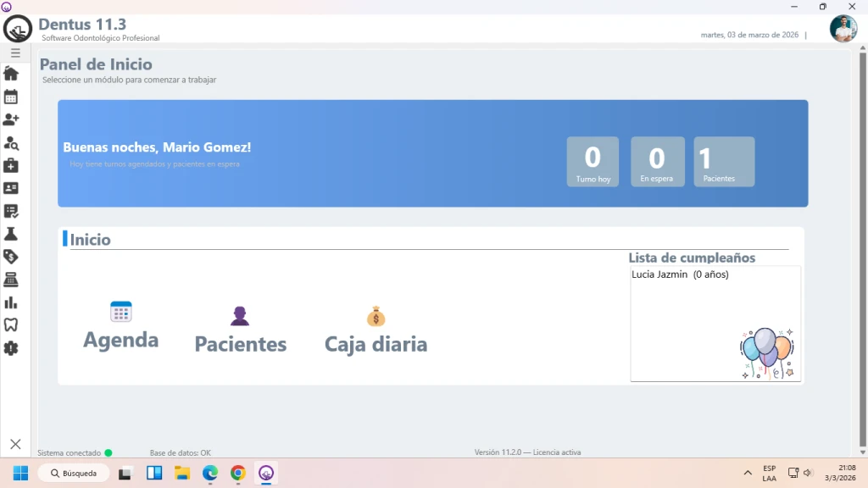Open Windows Start menu
Image resolution: width=868 pixels, height=488 pixels.
(20, 473)
